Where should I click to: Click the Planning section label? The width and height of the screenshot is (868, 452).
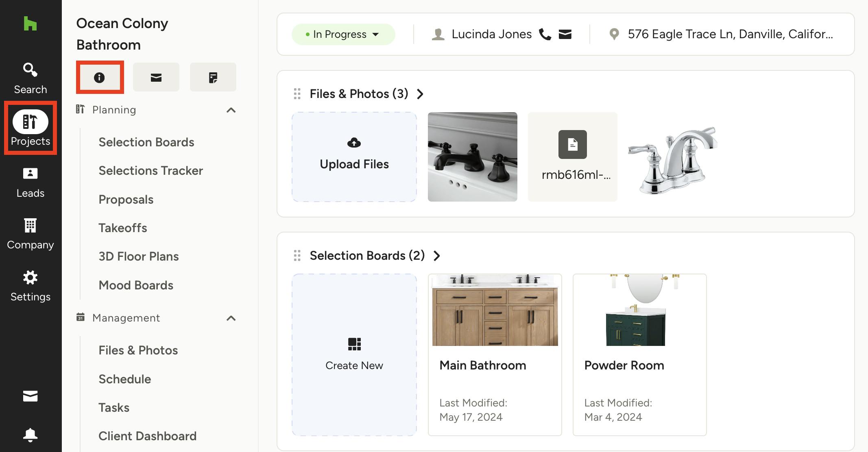click(x=114, y=110)
